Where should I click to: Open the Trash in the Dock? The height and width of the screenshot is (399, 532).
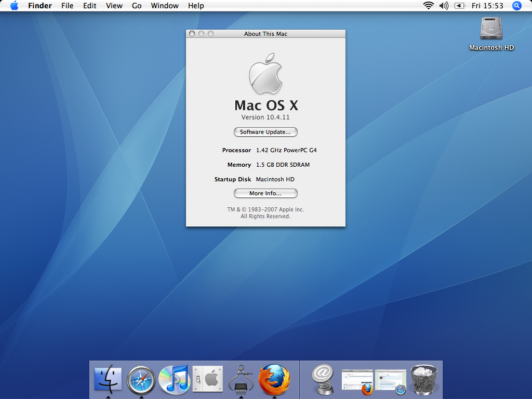424,379
